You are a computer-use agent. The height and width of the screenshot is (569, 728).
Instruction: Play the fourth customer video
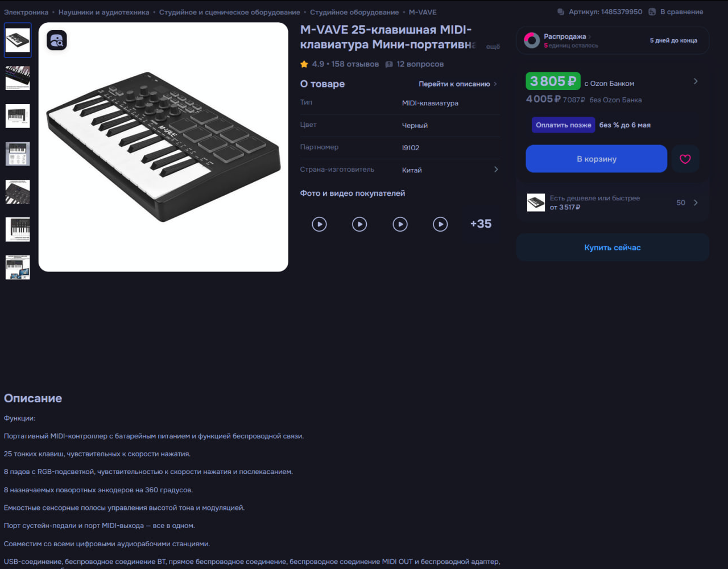tap(440, 224)
